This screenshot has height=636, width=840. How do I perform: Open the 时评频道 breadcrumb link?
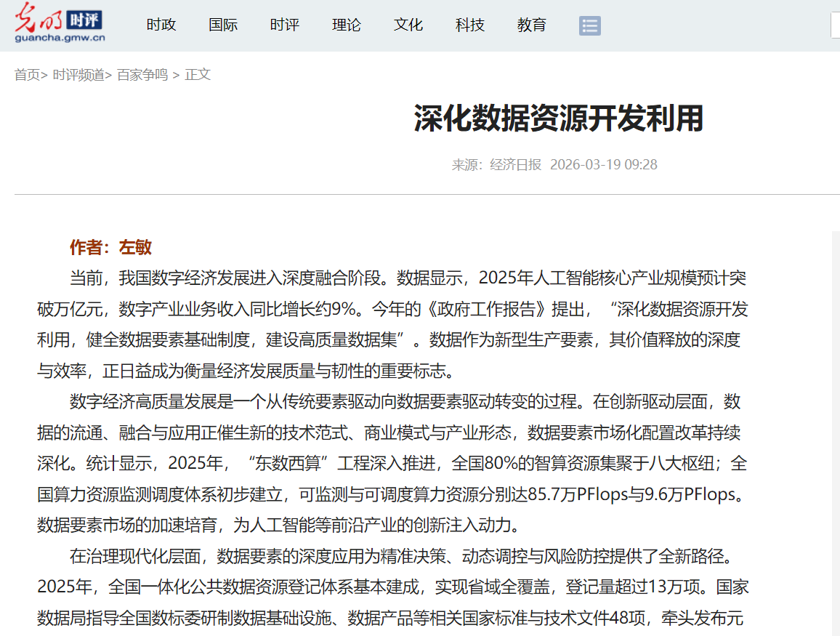78,75
